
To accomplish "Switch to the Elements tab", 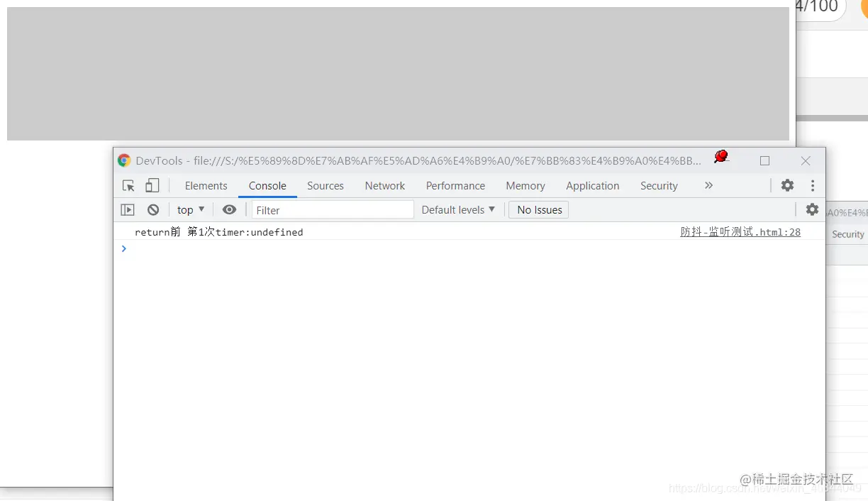I will 206,186.
